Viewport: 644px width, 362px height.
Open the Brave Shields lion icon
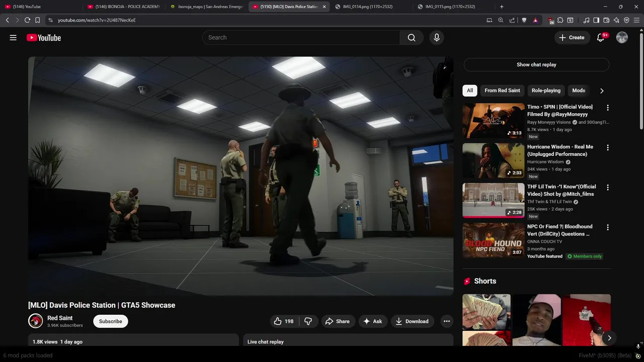524,20
